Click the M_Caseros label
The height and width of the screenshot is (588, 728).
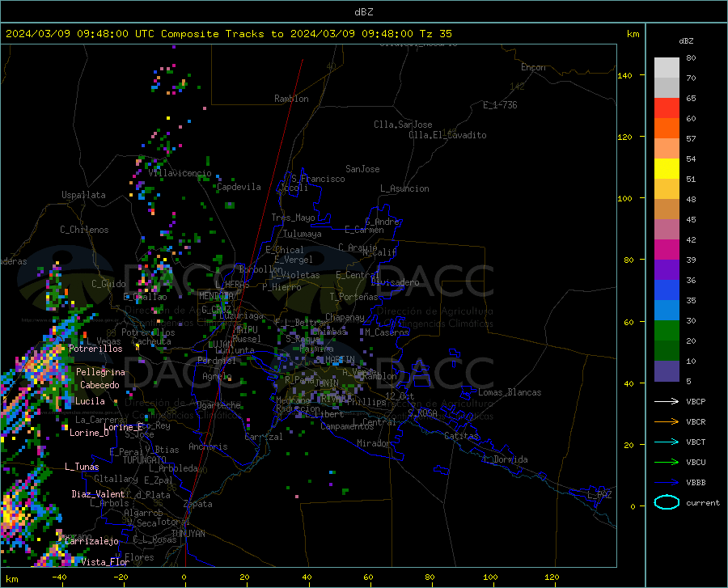point(387,332)
